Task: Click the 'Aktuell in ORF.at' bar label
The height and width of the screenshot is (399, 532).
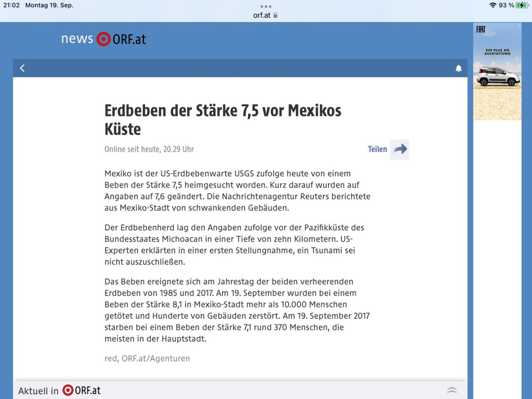Action: point(59,391)
